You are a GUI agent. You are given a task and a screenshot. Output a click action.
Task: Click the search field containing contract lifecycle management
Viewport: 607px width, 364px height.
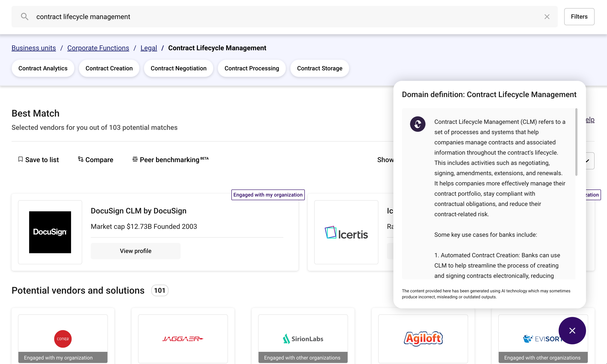tap(285, 17)
